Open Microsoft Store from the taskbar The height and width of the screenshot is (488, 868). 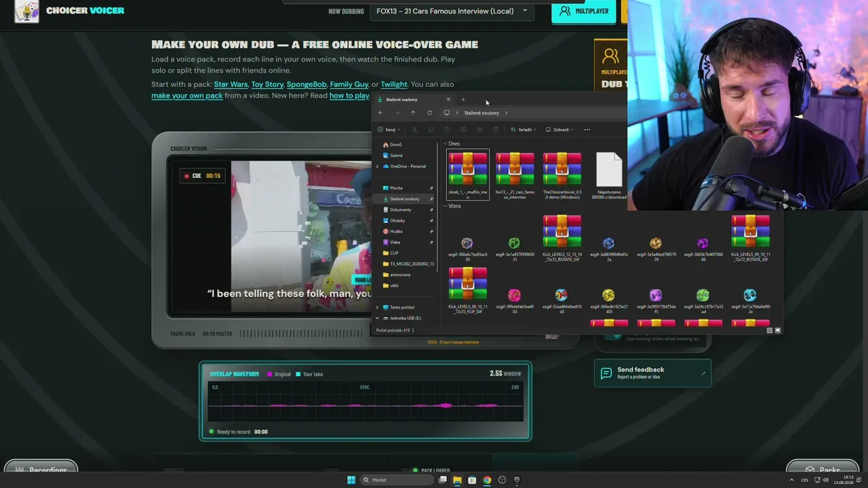pyautogui.click(x=472, y=480)
